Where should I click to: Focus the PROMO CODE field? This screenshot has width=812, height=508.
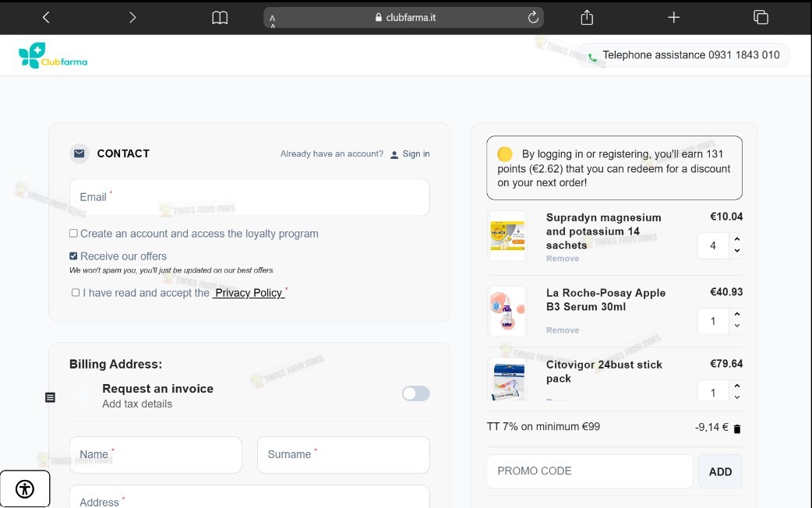[x=590, y=471]
